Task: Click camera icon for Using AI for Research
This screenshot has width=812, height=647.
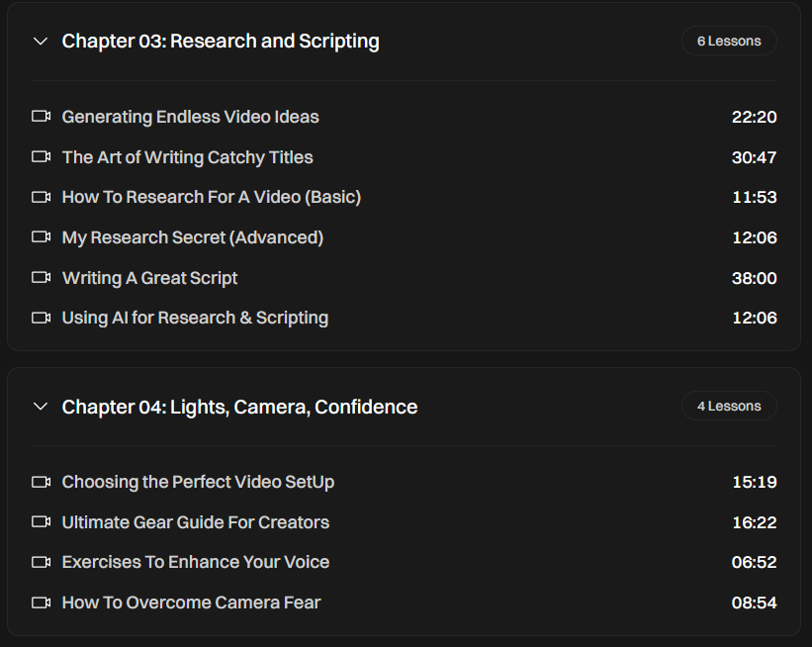Action: [41, 318]
